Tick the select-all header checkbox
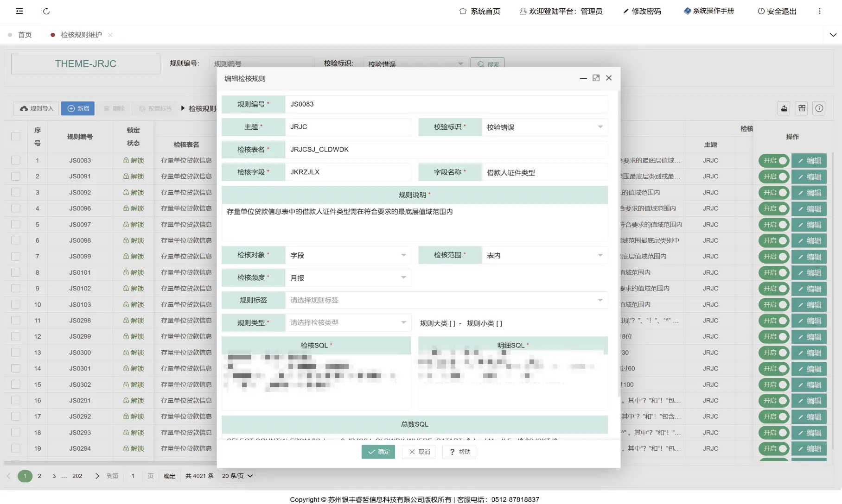This screenshot has height=504, width=842. [x=16, y=136]
